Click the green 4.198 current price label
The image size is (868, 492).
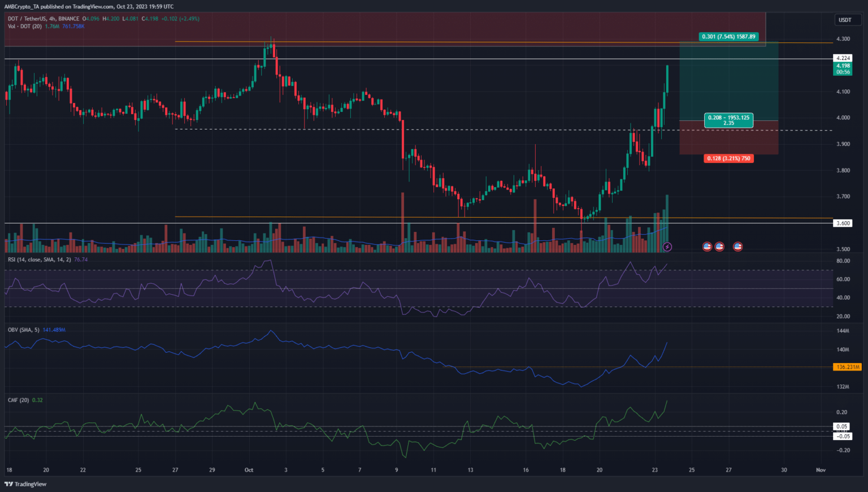[x=843, y=68]
